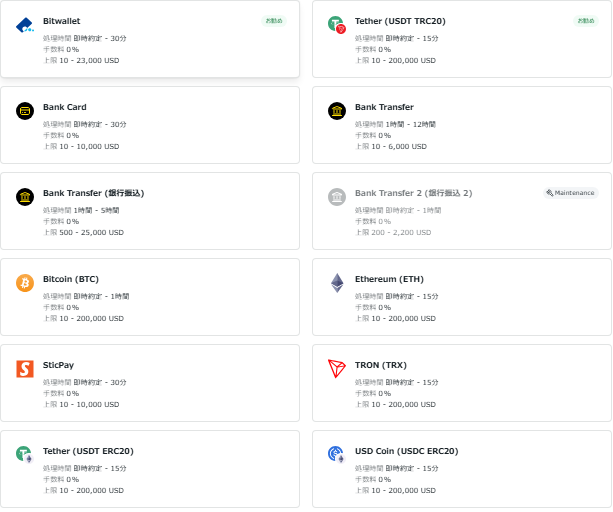This screenshot has height=512, width=613.
Task: Select Tether (USDT TRC20) title
Action: coord(400,21)
